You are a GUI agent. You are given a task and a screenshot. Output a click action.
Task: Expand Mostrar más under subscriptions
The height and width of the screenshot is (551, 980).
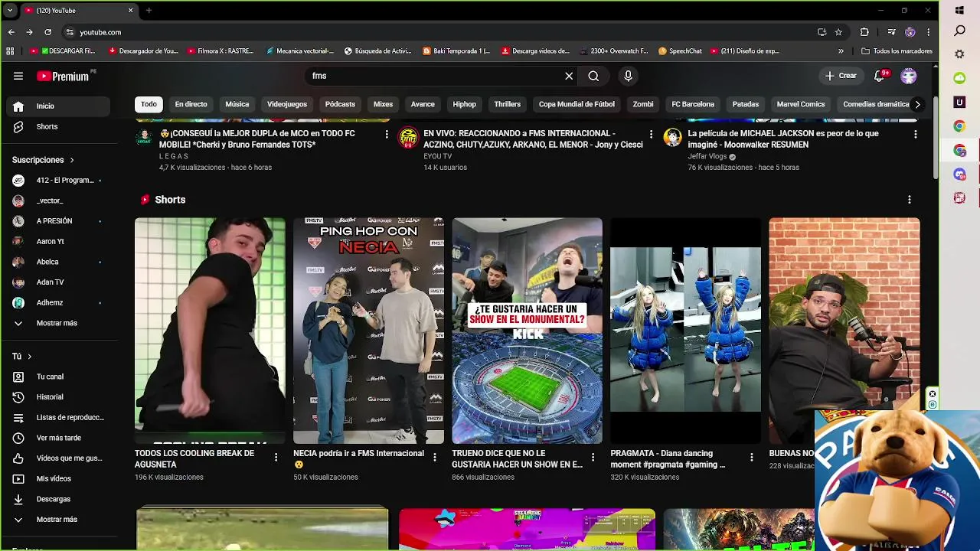59,323
